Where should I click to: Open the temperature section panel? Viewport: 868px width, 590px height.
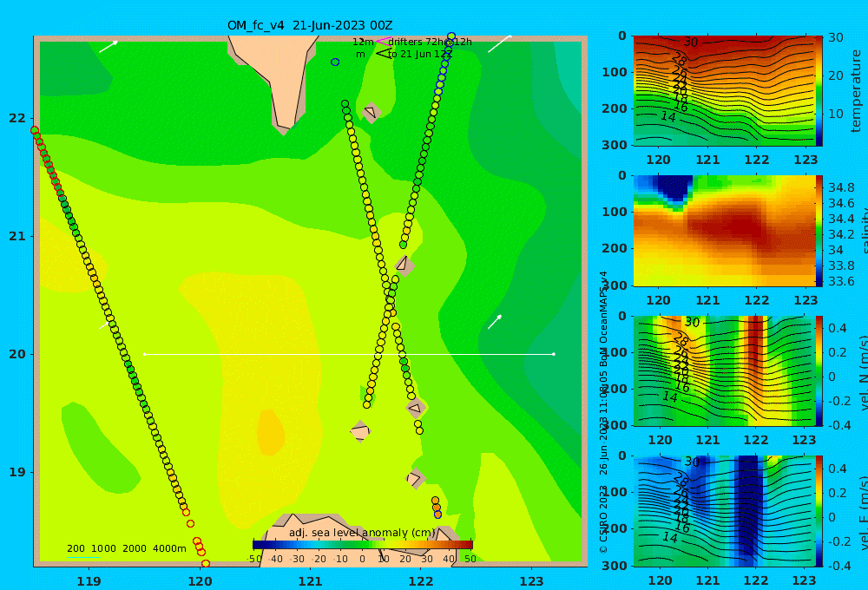point(725,91)
